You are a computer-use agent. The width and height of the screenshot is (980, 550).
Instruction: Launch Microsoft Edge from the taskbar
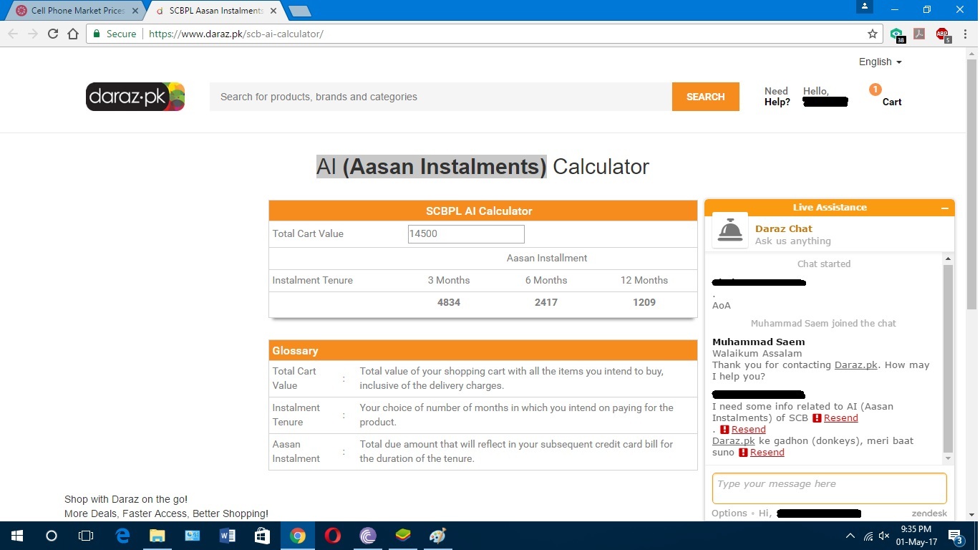click(122, 536)
